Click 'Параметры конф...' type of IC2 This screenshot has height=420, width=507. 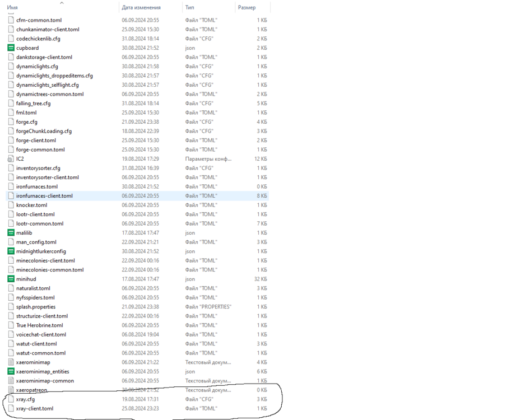tap(208, 158)
